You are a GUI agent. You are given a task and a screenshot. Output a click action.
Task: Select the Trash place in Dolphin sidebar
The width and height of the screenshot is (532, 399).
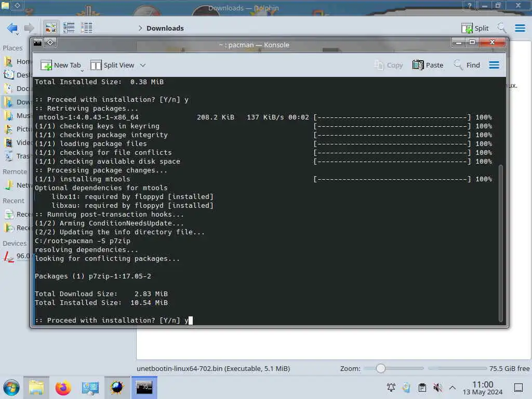18,156
